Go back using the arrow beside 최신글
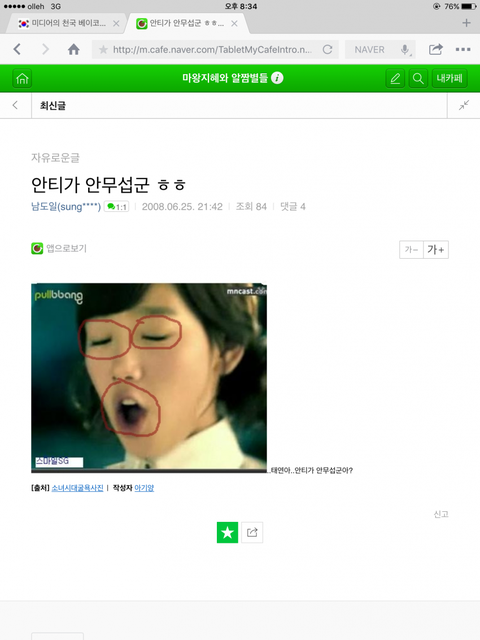 click(x=16, y=105)
